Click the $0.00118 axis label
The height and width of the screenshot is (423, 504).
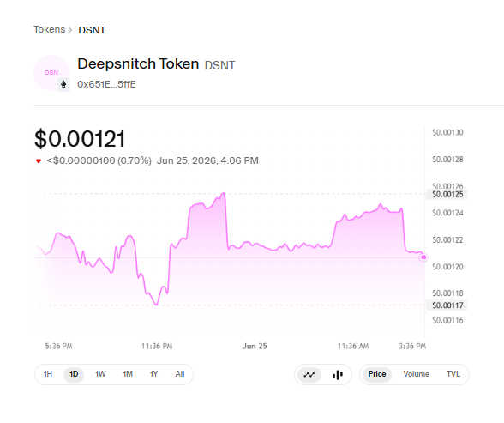tap(447, 293)
